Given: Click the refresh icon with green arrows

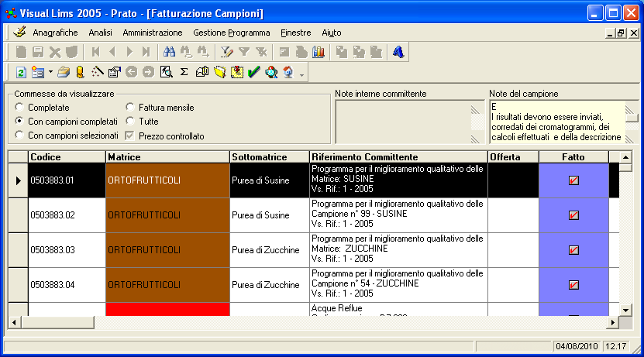Looking at the screenshot, I should click(x=21, y=73).
